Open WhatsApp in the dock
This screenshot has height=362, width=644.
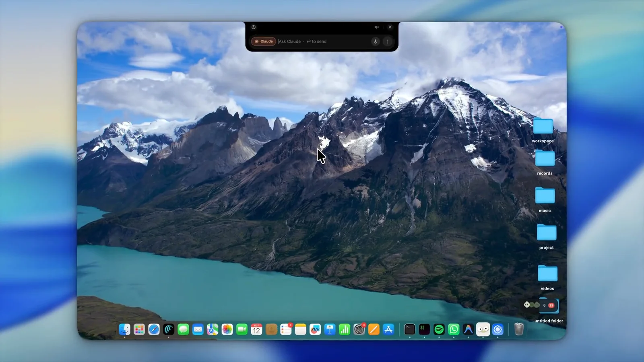click(x=454, y=329)
